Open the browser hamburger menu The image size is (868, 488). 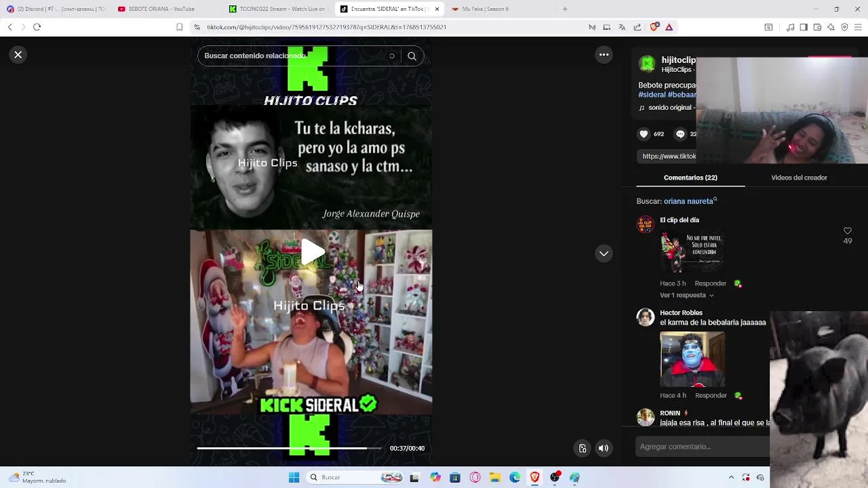click(859, 27)
